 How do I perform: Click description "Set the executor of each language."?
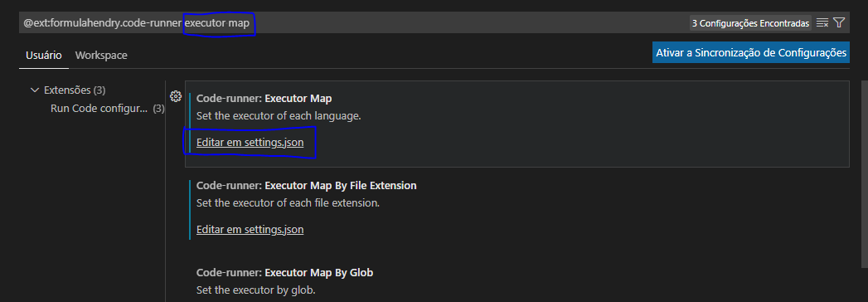click(279, 116)
